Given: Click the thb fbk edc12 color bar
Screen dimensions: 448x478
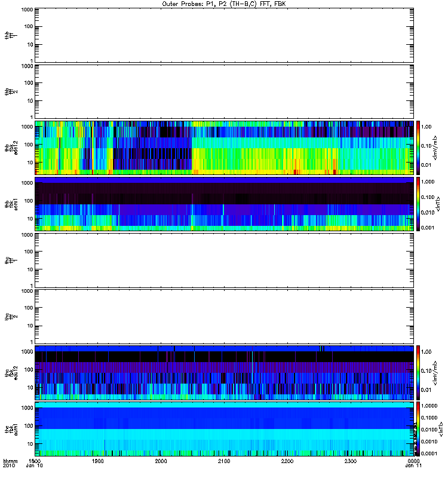Looking at the screenshot, I should click(418, 148).
